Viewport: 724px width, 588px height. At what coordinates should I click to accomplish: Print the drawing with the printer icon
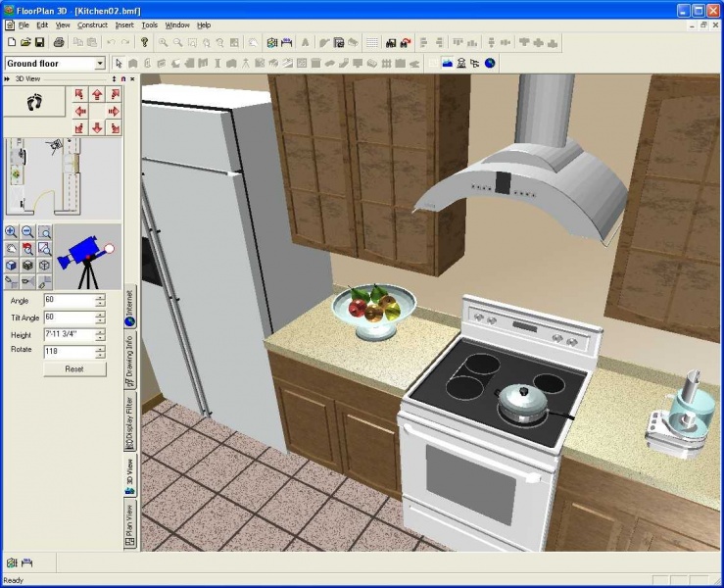[59, 42]
